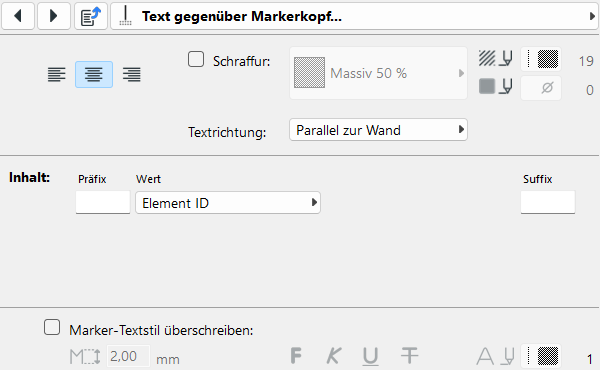The width and height of the screenshot is (600, 370).
Task: Open Textrichtung Parallel zur Wand dropdown
Action: (x=378, y=130)
